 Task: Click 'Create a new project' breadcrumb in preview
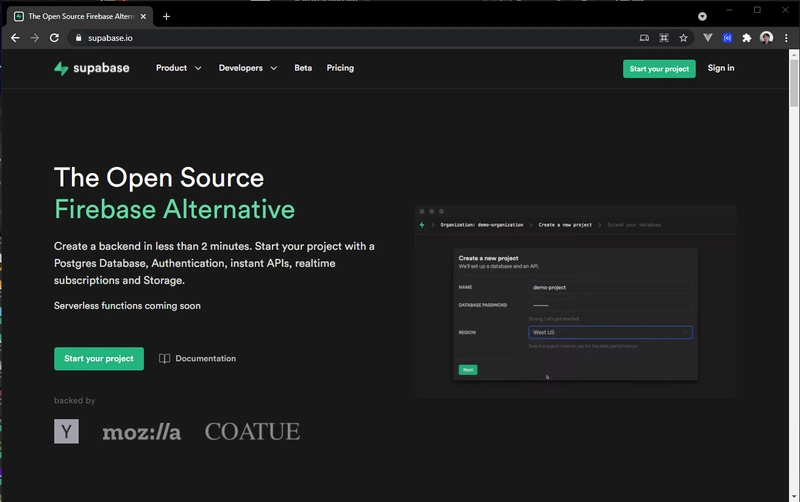click(565, 225)
